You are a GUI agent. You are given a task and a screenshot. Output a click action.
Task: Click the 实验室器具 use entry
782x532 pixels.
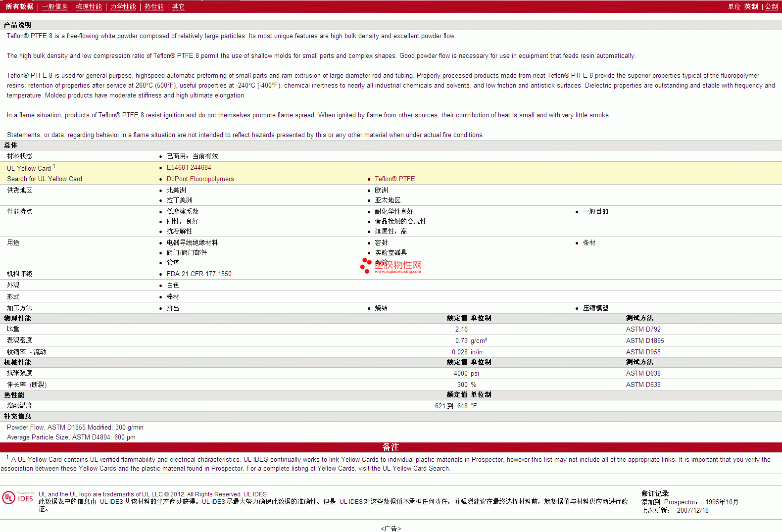point(391,253)
